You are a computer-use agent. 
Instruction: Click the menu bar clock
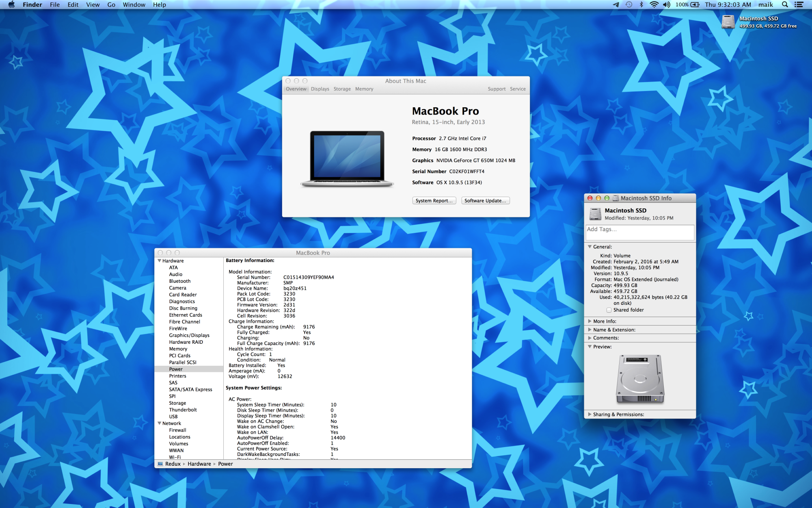(x=728, y=4)
